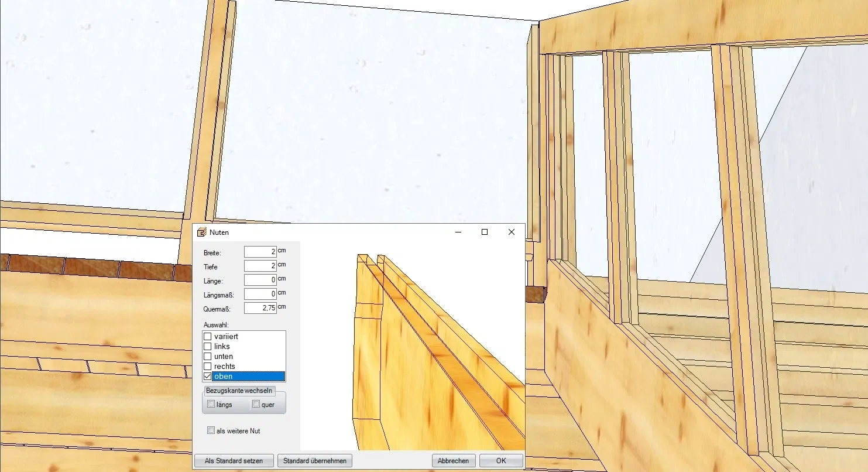This screenshot has width=868, height=472.
Task: Maximize the Nuten dialog window
Action: (x=485, y=232)
